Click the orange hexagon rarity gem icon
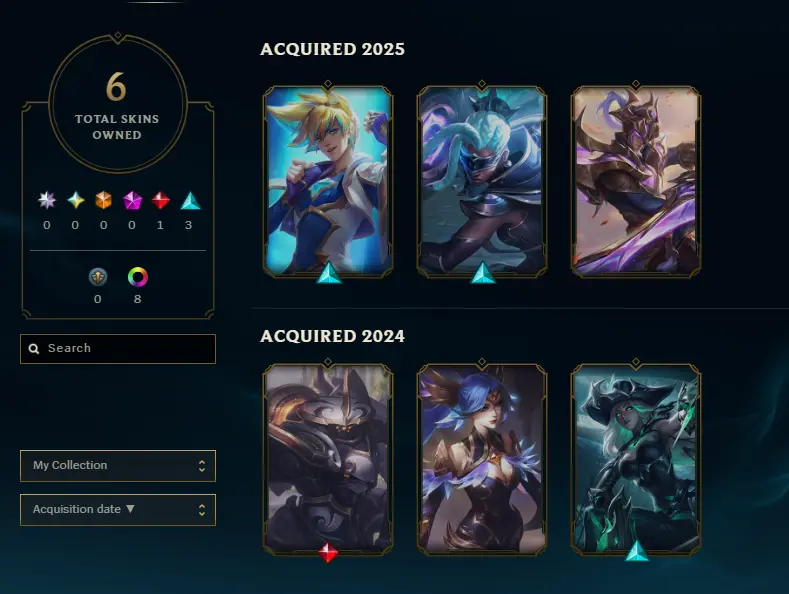789x594 pixels. point(104,200)
